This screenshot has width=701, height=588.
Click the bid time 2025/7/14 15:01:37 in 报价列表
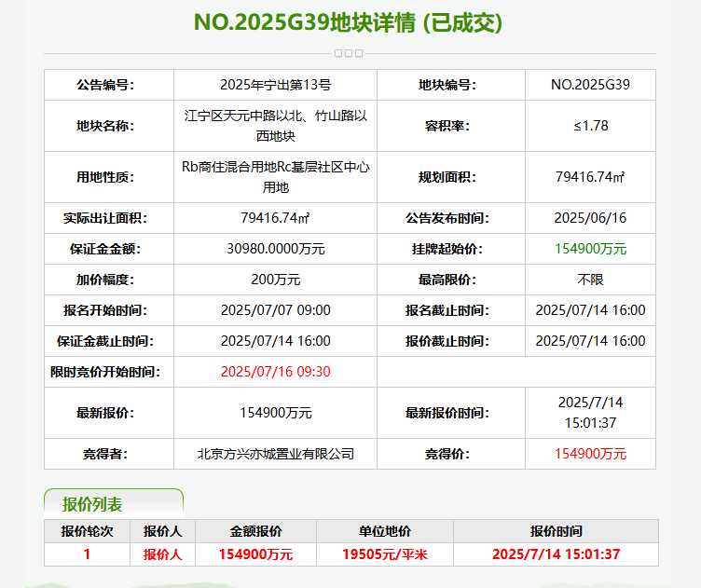557,554
